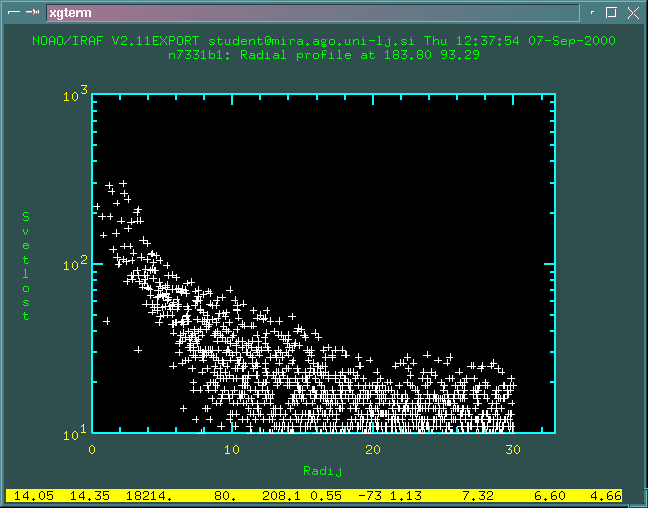
Task: Click status bar value 1.13
Action: (406, 496)
